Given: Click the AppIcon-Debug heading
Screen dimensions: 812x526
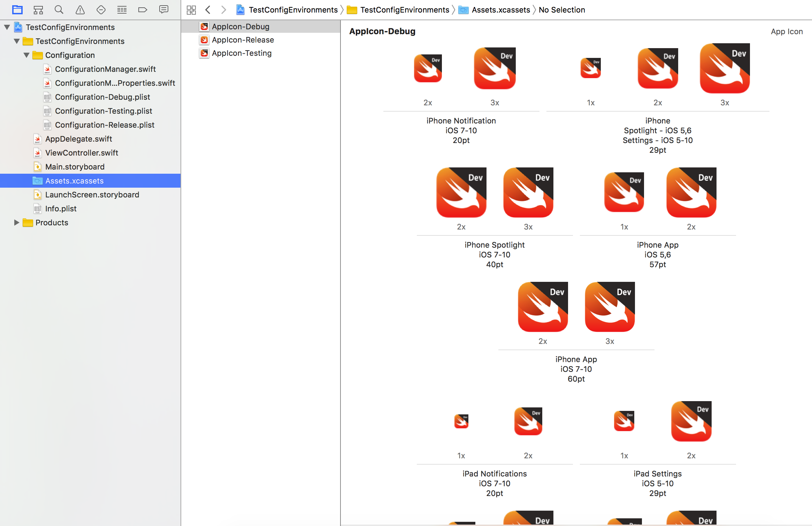Looking at the screenshot, I should click(x=382, y=31).
